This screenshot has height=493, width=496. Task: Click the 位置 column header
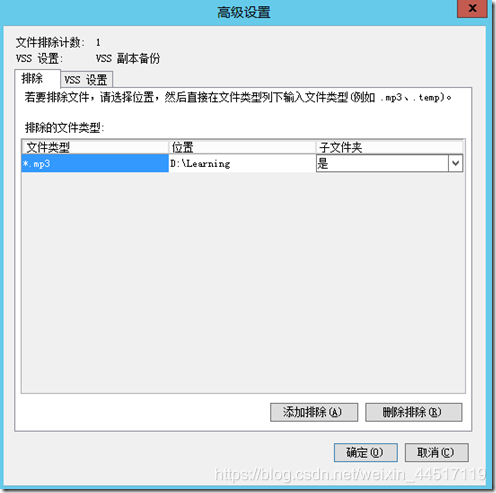click(242, 147)
